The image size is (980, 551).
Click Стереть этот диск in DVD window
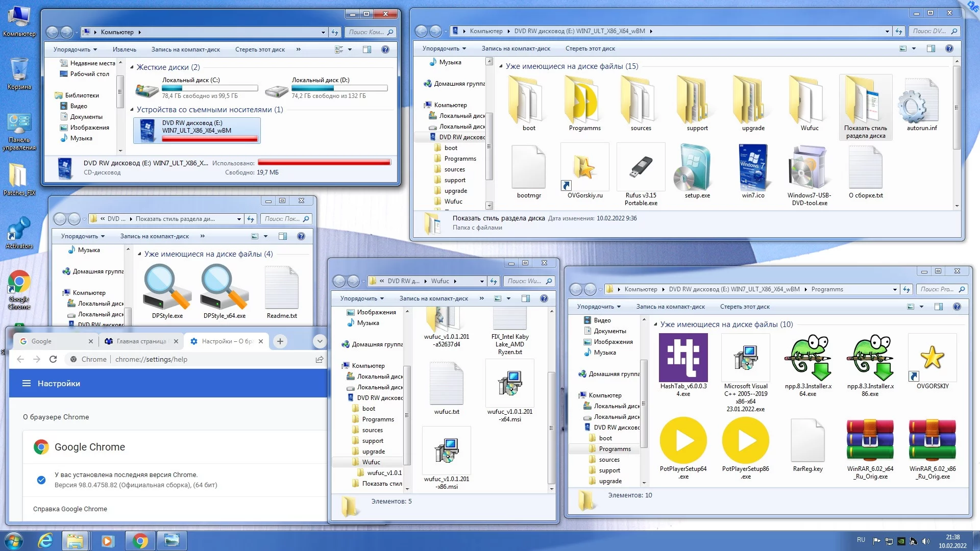[590, 48]
